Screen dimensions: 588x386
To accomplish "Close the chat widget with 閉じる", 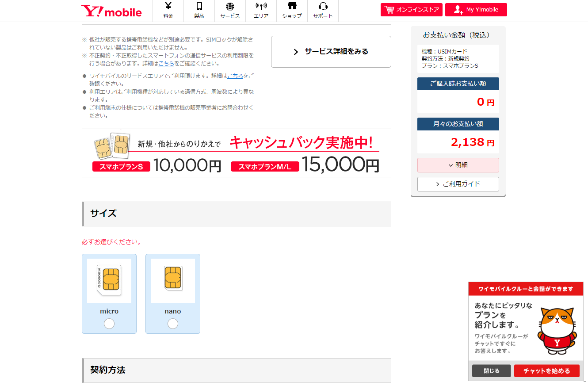I will point(491,371).
